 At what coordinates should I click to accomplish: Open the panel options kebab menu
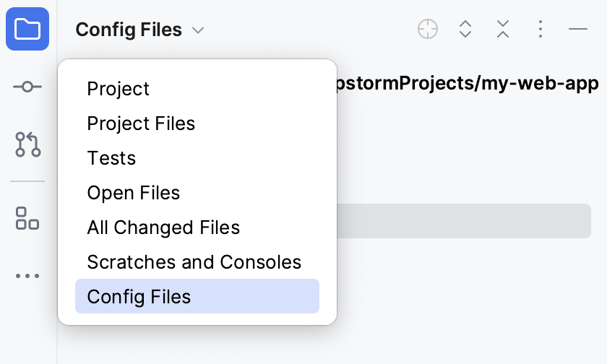(x=541, y=30)
